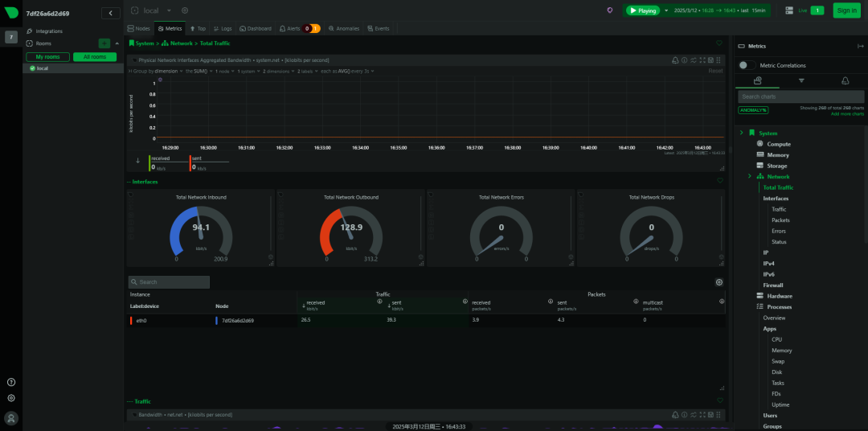Screen dimensions: 868x431
Task: Click the Netdata logo
Action: [x=11, y=13]
